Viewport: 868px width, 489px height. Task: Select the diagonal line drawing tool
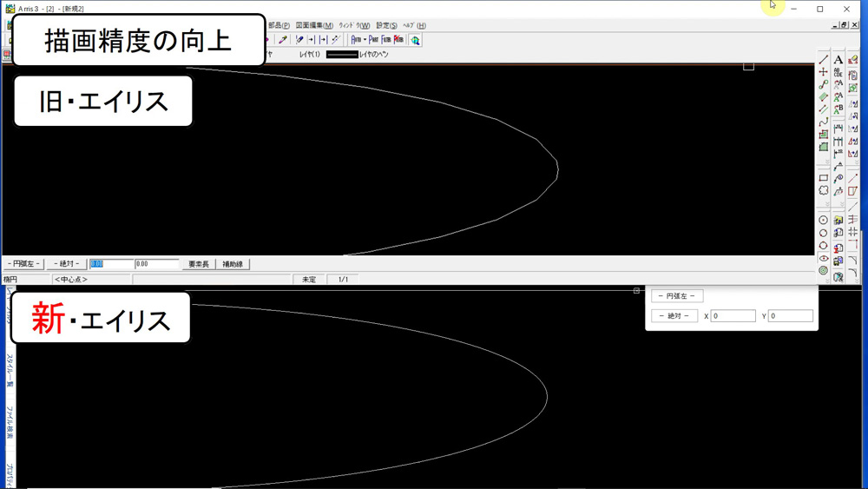[823, 60]
